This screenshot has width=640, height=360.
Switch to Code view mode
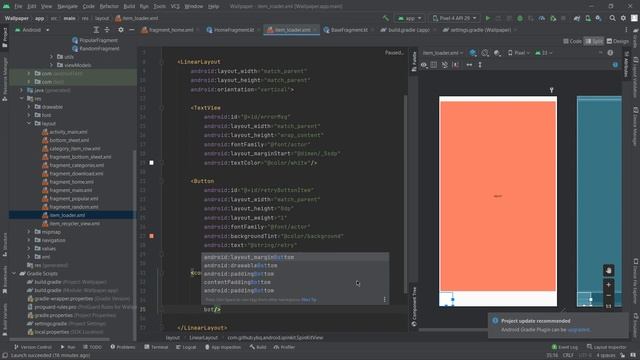point(573,41)
